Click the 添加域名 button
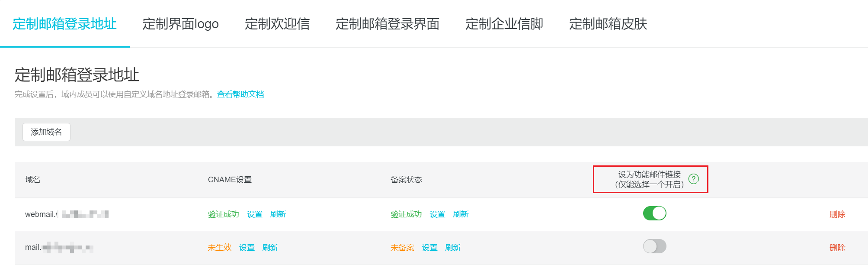 (46, 132)
